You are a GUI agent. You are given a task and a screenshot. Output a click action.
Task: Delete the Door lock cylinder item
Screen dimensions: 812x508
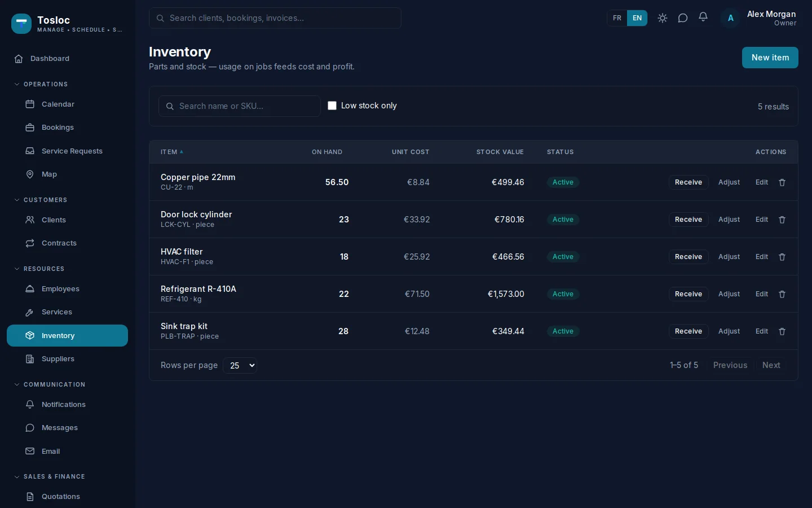point(782,220)
